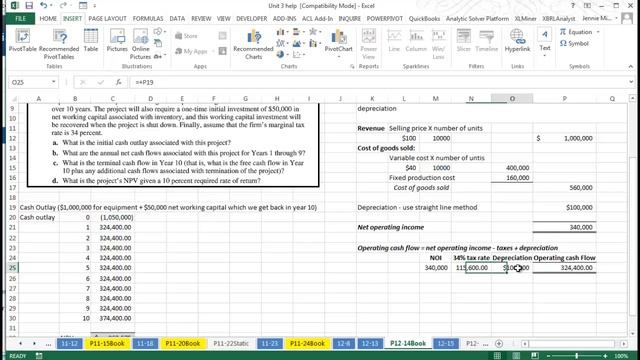640x360 pixels.
Task: Click the Help question mark icon
Action: pos(573,6)
